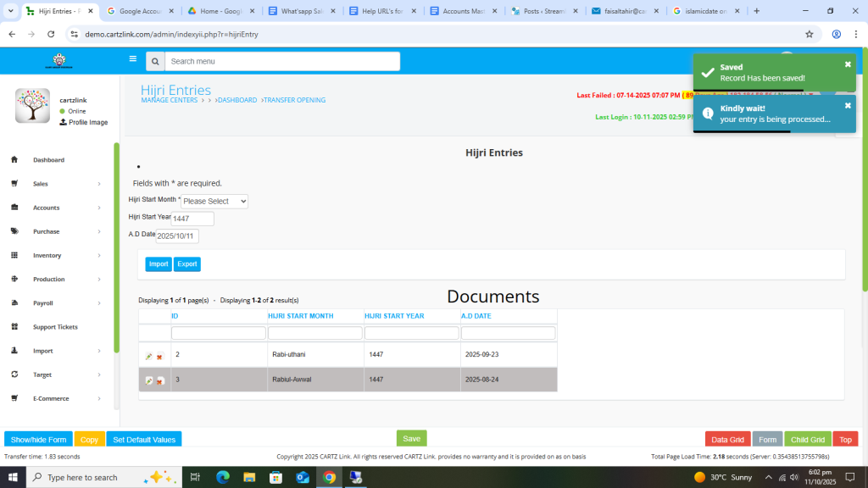Bookmark page with star icon
868x488 pixels.
coord(810,34)
